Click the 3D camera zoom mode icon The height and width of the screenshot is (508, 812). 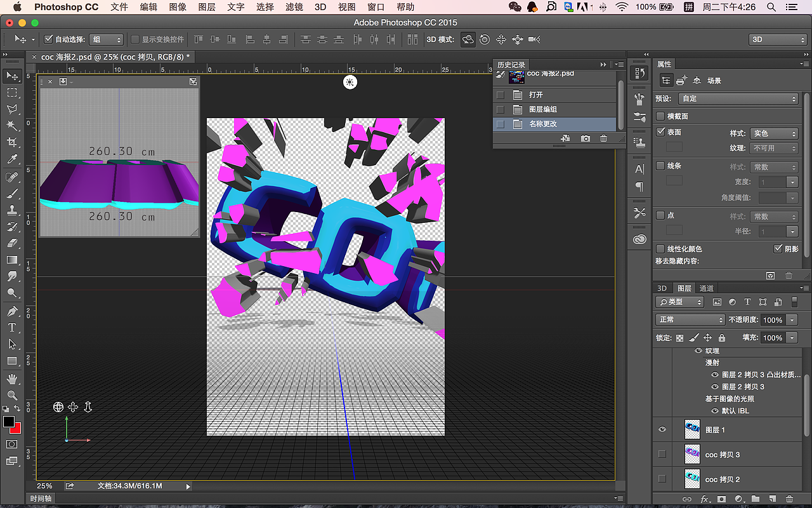534,39
